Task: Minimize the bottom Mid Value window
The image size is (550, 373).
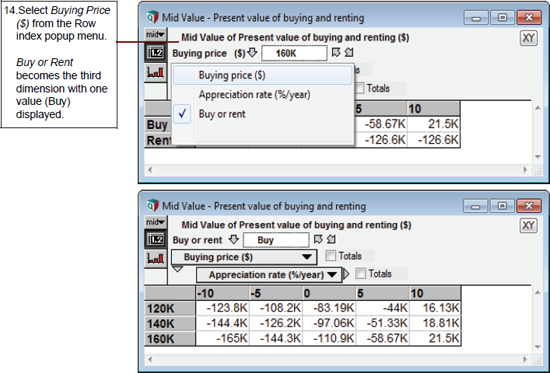Action: (x=475, y=206)
